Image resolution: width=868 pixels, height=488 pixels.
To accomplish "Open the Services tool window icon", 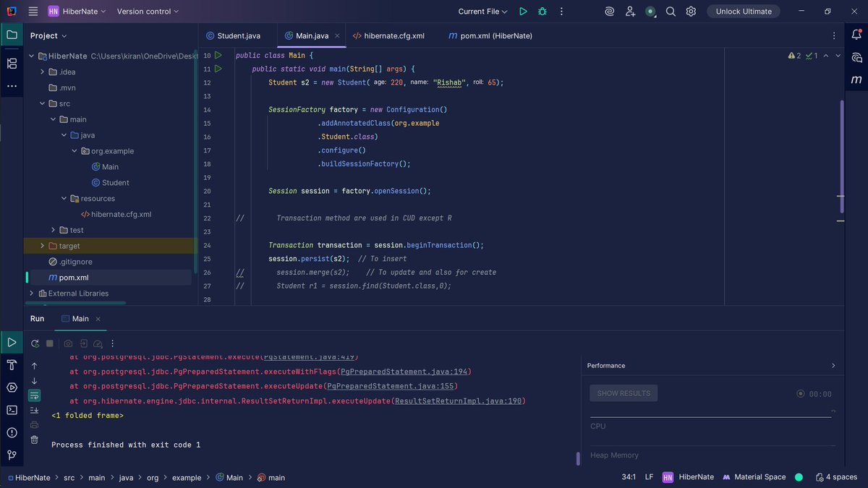I will 12,388.
